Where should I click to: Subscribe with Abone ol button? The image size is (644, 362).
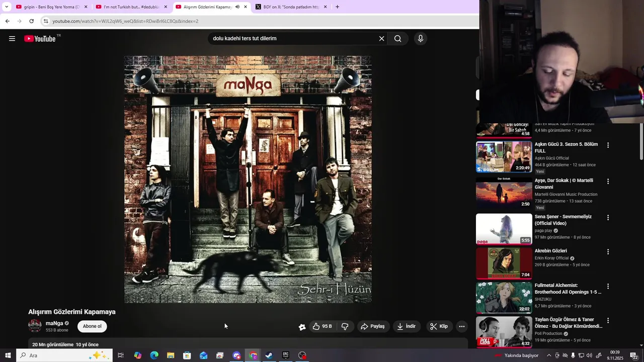tap(92, 326)
